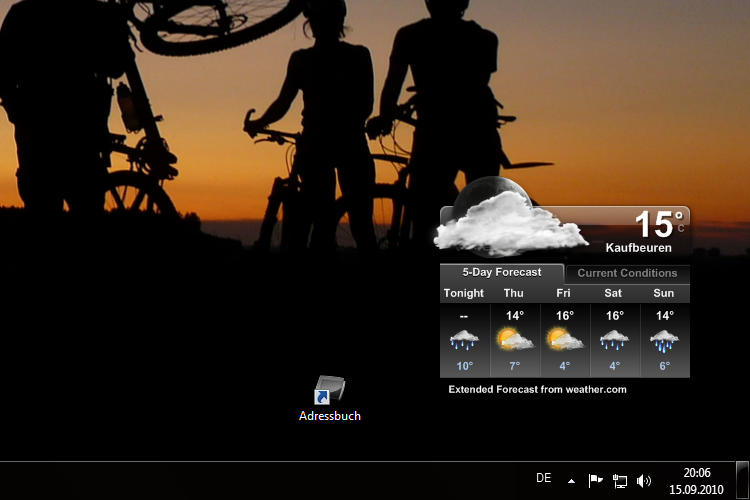Screen dimensions: 750x500
Task: Click the Sun day column header
Action: coord(664,293)
